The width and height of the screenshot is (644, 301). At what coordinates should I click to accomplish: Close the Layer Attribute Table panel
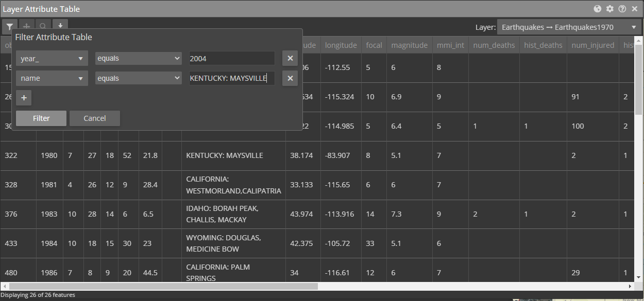(x=634, y=9)
